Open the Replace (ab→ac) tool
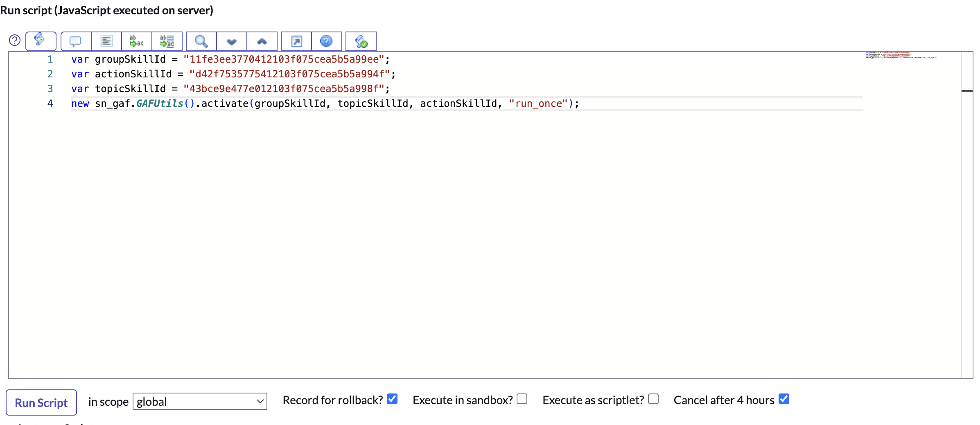Viewport: 980px width, 425px height. pos(137,41)
